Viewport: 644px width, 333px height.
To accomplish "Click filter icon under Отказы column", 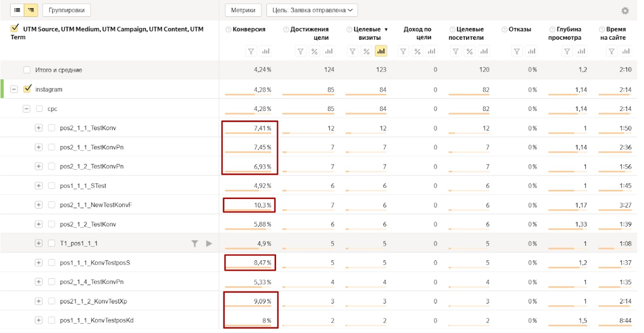I will [517, 51].
